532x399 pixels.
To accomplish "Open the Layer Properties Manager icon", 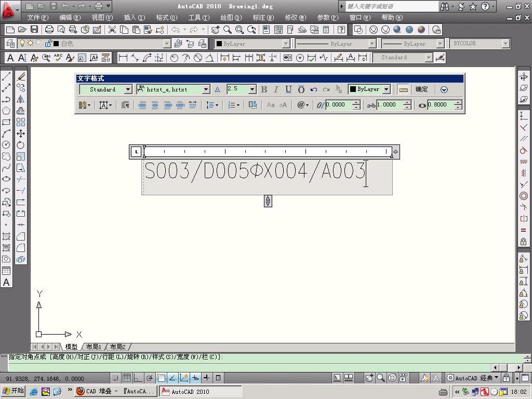I will tap(10, 44).
